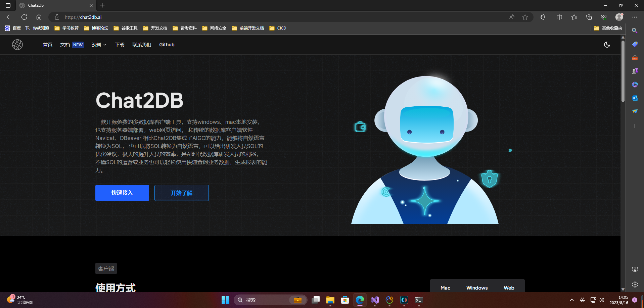Open the 博客论坛 bookmarks folder

point(96,28)
